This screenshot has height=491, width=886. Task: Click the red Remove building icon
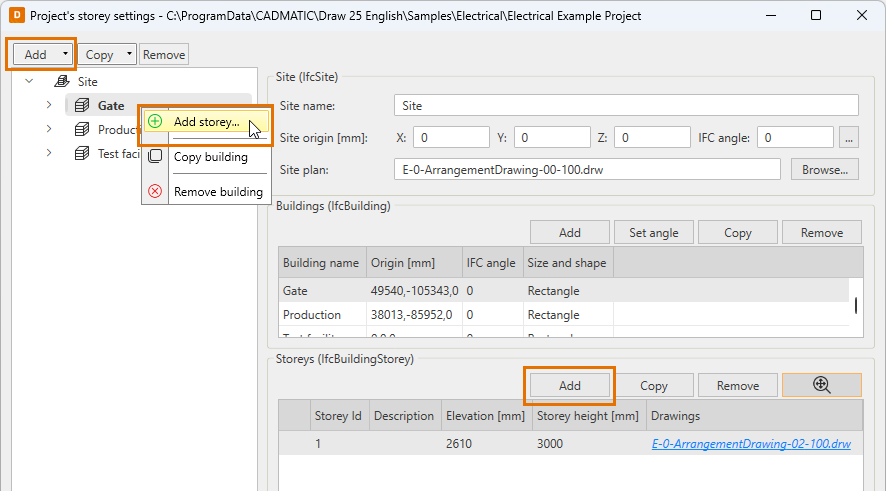click(x=155, y=191)
